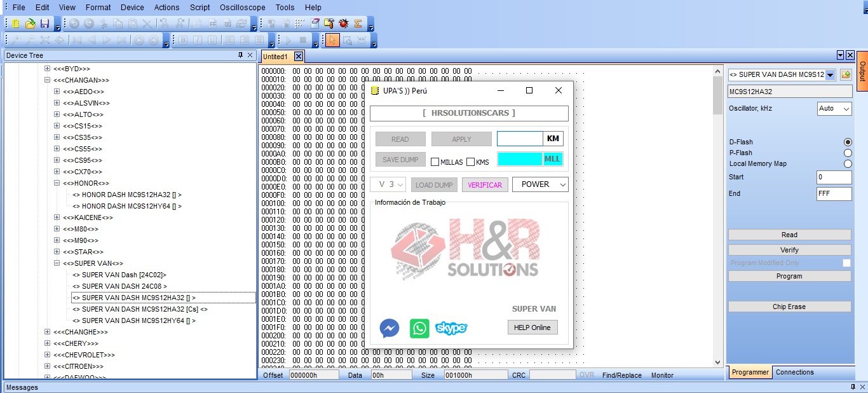Screen dimensions: 868x393
Task: Click the red bug debug icon
Action: [344, 24]
